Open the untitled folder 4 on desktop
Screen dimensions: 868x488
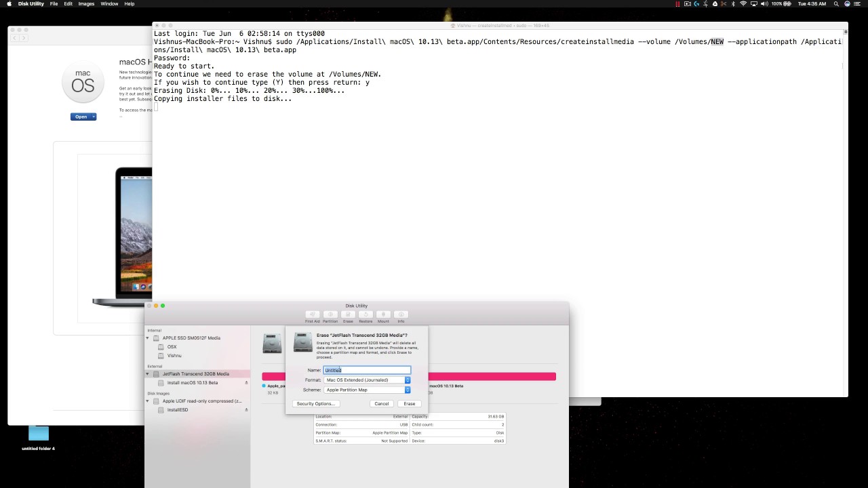click(39, 438)
